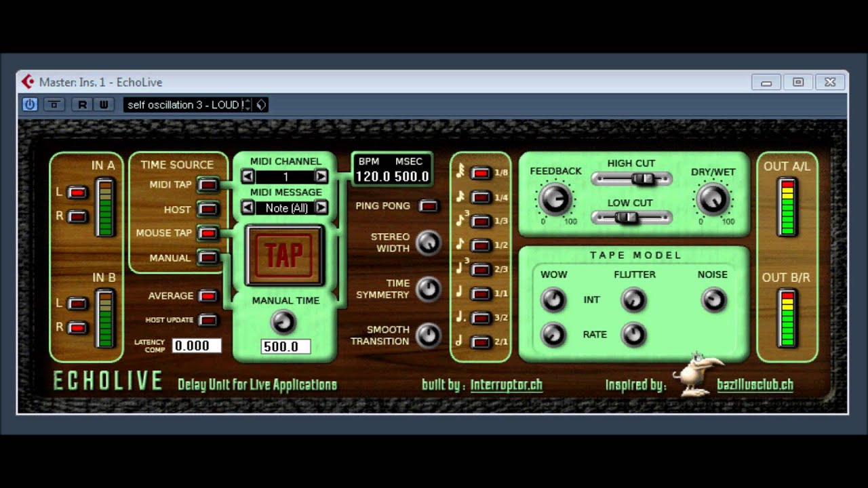This screenshot has height=488, width=868.
Task: Select 2/3 triplet delay division
Action: pos(481,270)
